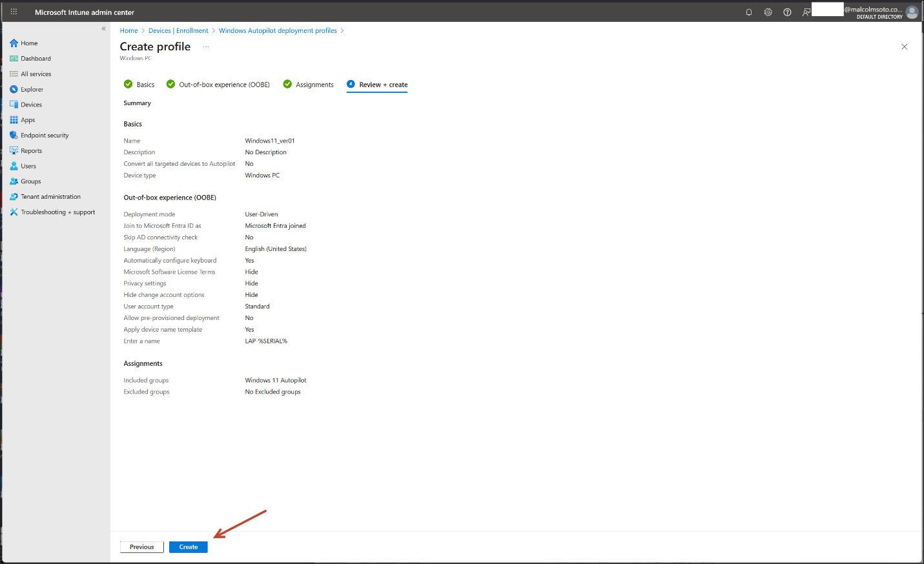The image size is (924, 564).
Task: Collapse the left navigation pane
Action: click(103, 28)
